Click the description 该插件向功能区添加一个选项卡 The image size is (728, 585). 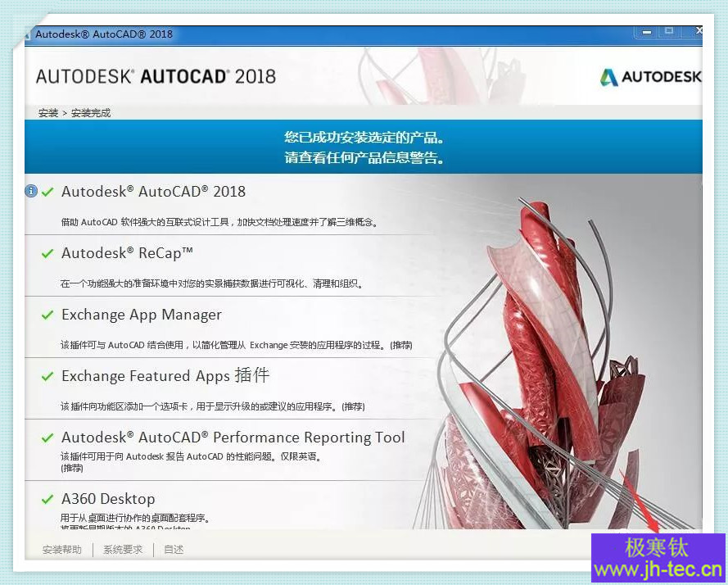(x=213, y=406)
